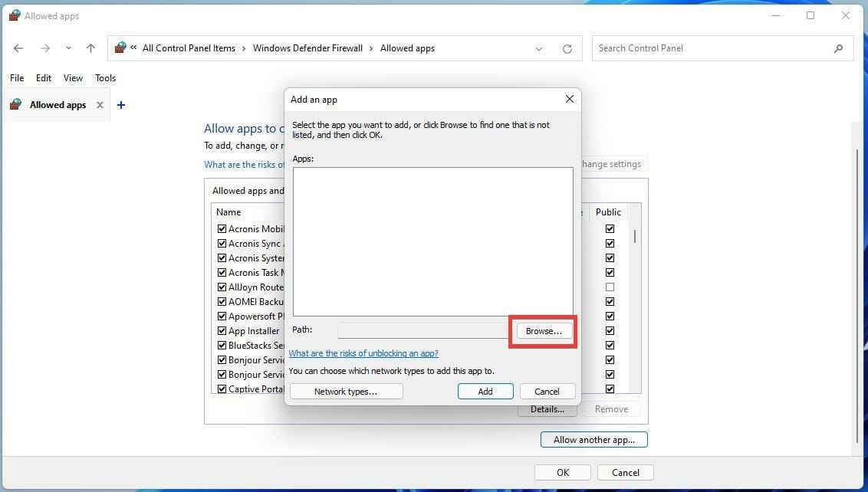The height and width of the screenshot is (492, 868).
Task: Click the search magnifier icon
Action: pyautogui.click(x=839, y=49)
